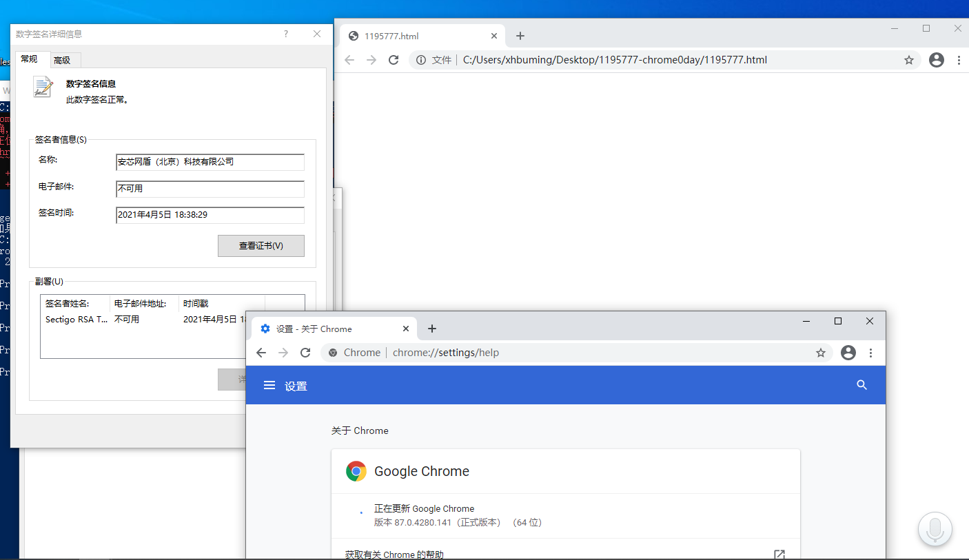This screenshot has height=560, width=969.
Task: Click the digital signature certificate icon
Action: click(x=43, y=87)
